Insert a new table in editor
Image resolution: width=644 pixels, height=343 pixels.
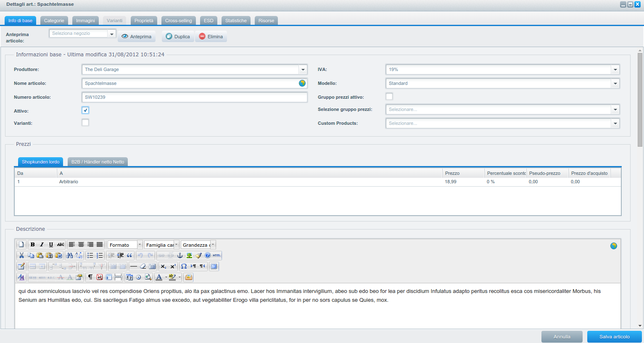click(x=21, y=266)
